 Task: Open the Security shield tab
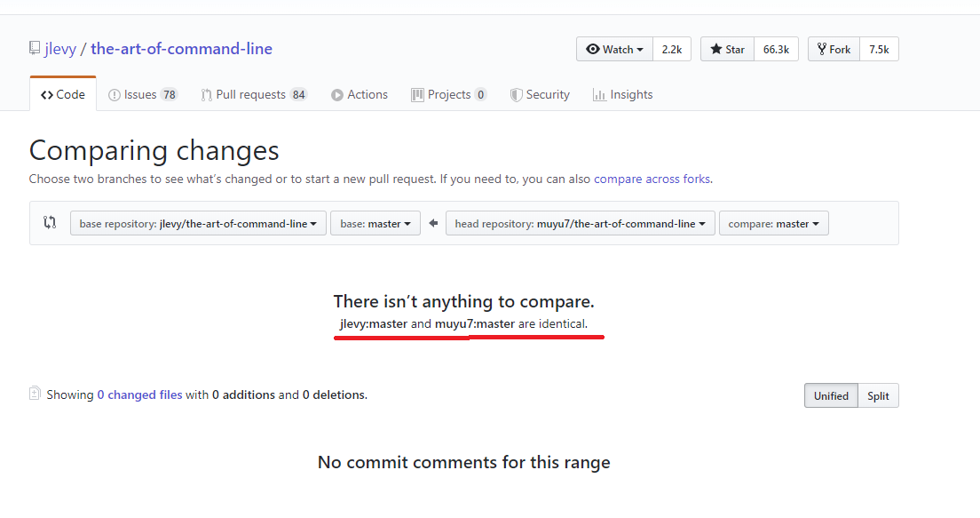pyautogui.click(x=540, y=95)
